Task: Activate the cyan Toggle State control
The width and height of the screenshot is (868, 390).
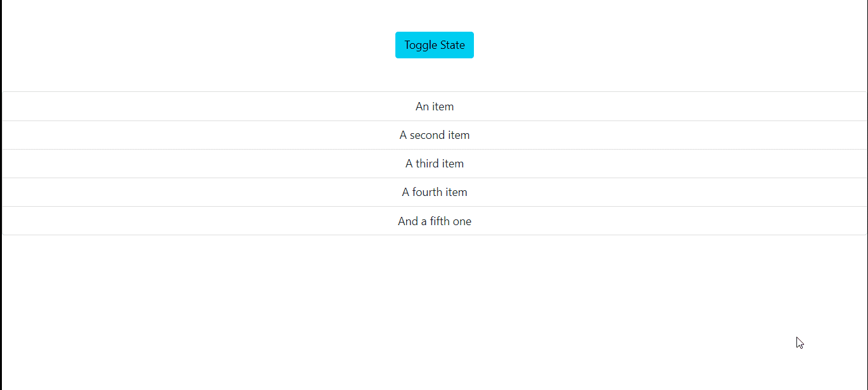Action: click(434, 44)
